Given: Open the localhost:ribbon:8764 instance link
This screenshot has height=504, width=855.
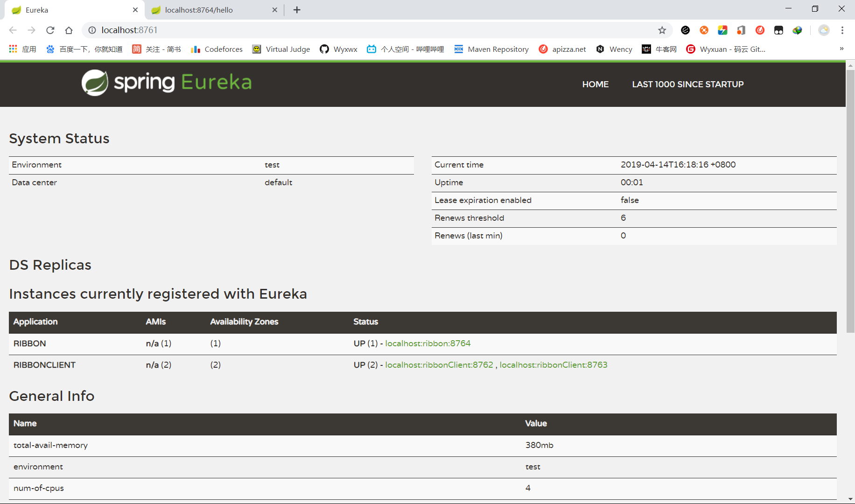Looking at the screenshot, I should click(428, 343).
